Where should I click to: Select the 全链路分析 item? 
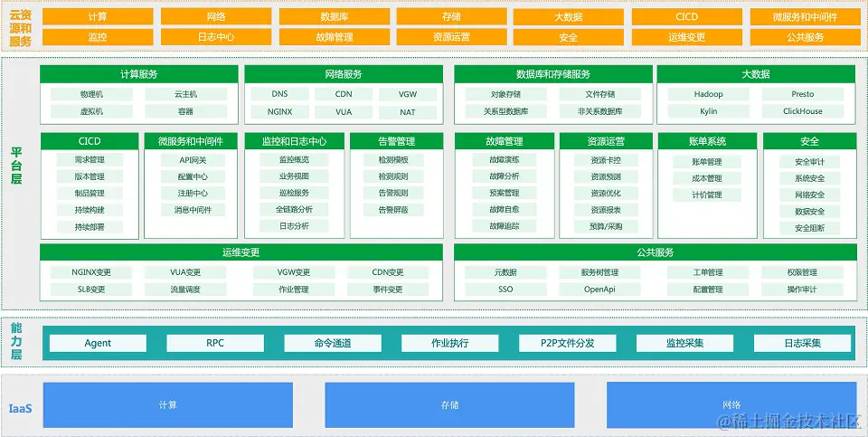click(295, 209)
